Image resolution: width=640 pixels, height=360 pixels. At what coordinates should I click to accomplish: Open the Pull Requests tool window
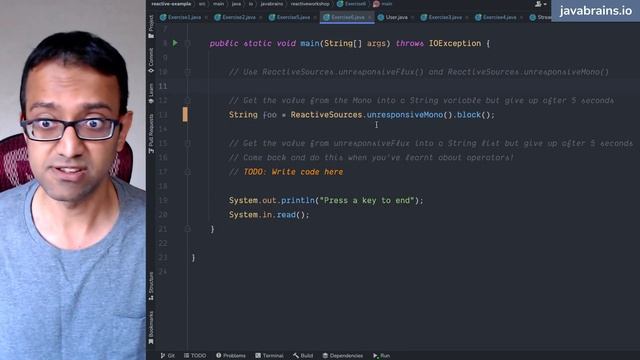[151, 133]
